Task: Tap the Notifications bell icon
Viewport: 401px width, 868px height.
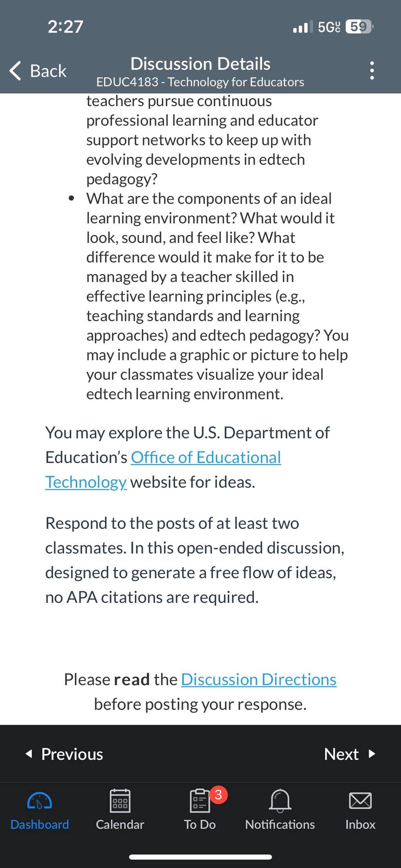Action: (x=280, y=801)
